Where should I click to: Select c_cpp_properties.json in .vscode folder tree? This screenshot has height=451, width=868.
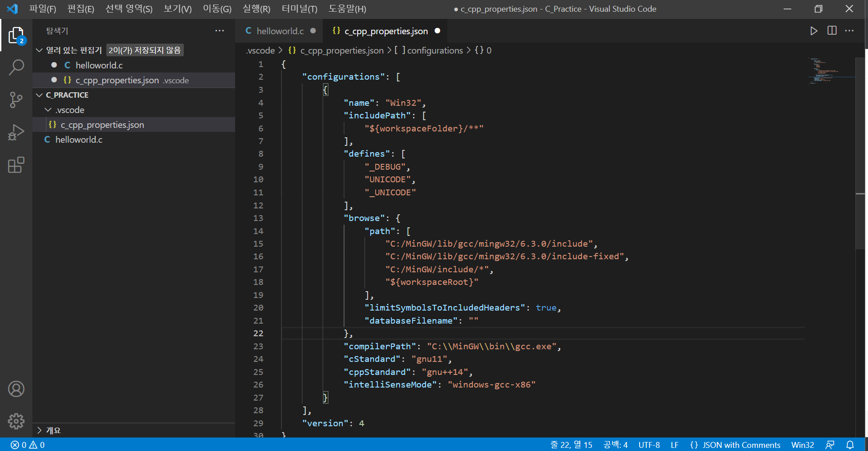tap(134, 125)
